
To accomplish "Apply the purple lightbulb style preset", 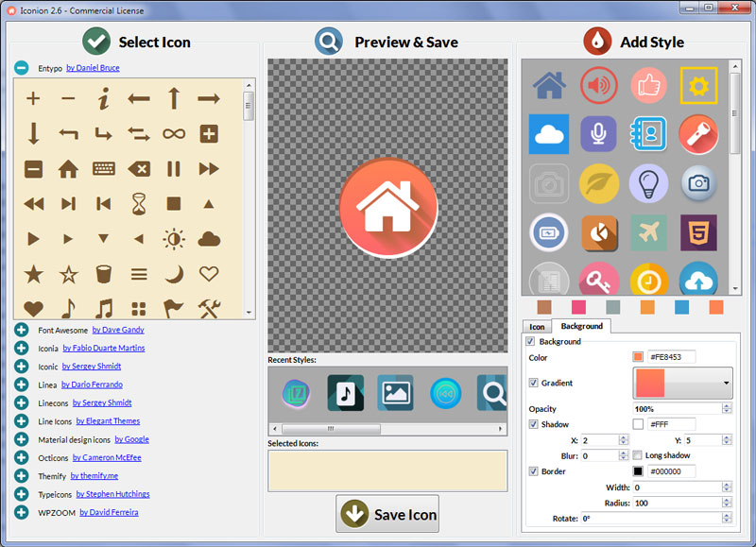I will (649, 183).
